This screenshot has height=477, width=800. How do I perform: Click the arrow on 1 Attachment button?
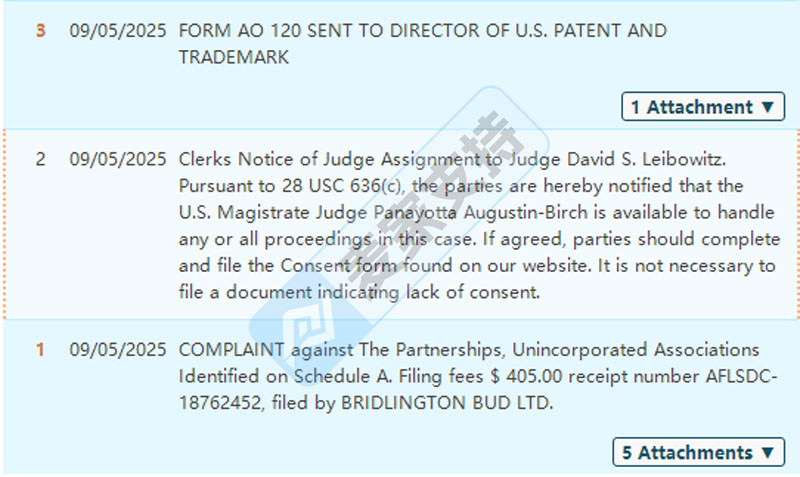767,107
